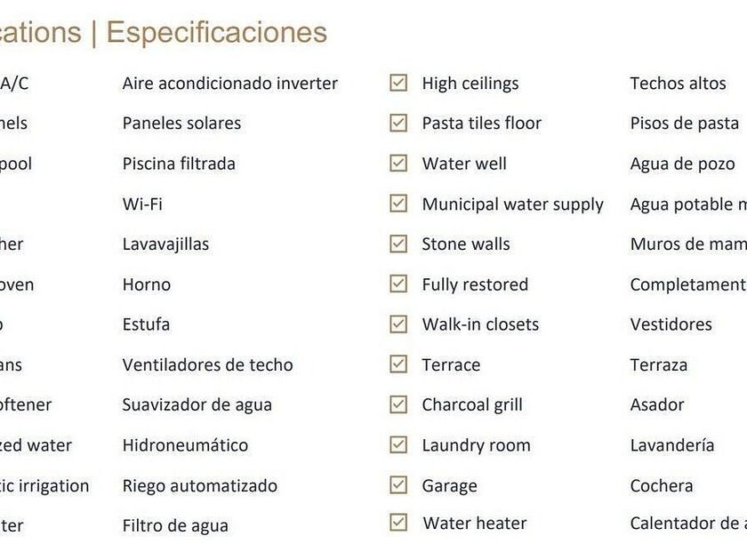Toggle the Water well checkbox
This screenshot has width=747, height=560.
[x=398, y=164]
